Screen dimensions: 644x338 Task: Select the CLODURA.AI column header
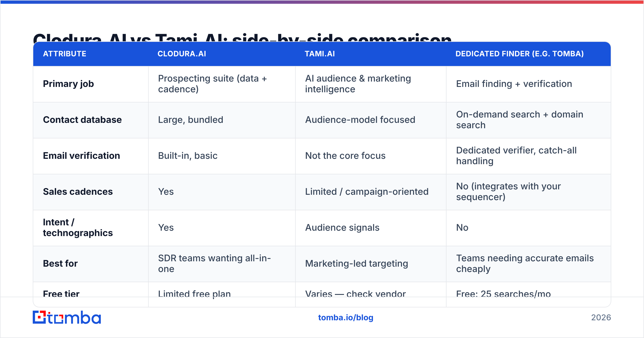coord(182,54)
